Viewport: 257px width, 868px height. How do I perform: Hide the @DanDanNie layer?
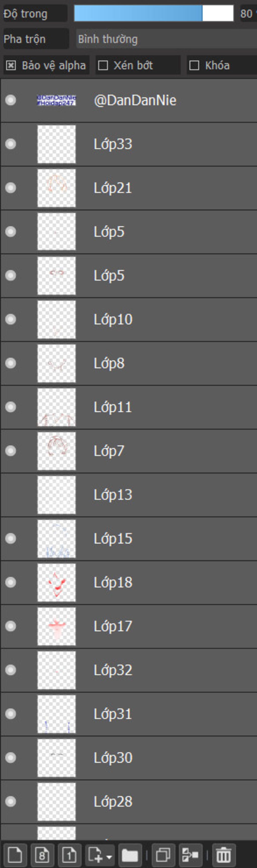pos(11,100)
